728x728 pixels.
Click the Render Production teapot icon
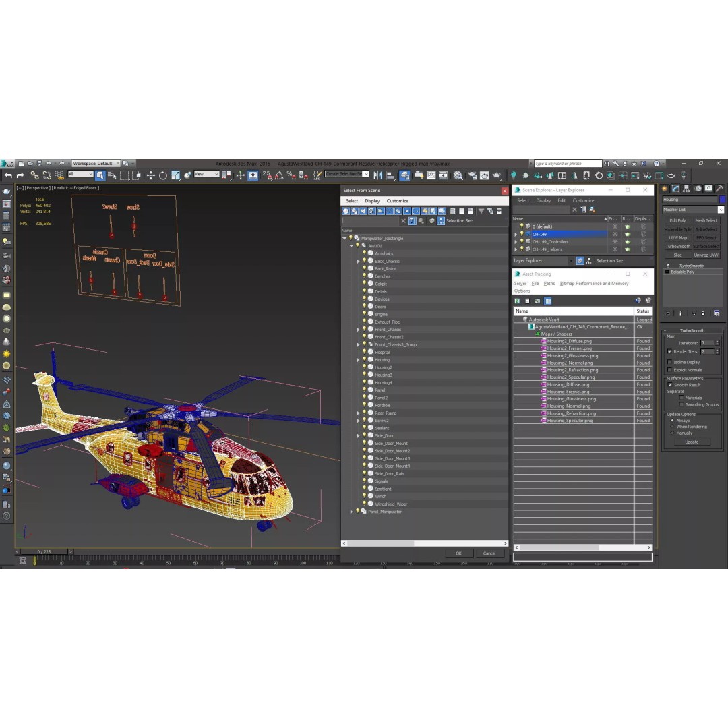[x=497, y=175]
